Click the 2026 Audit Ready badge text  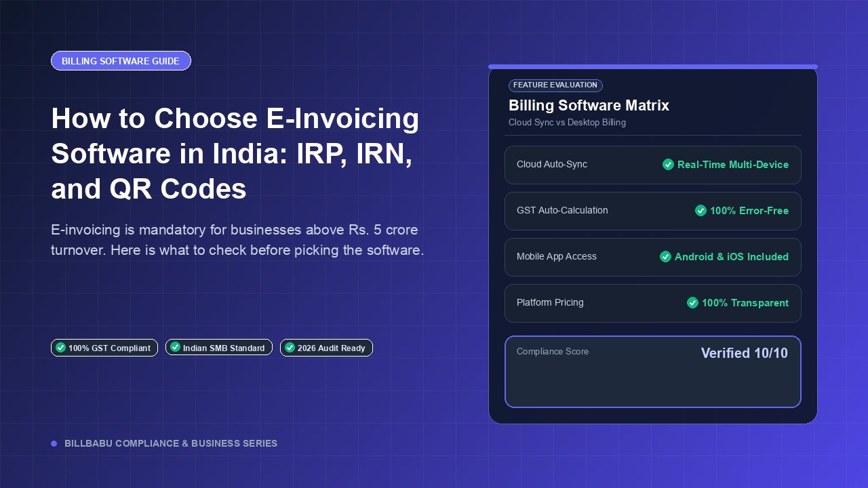click(332, 348)
